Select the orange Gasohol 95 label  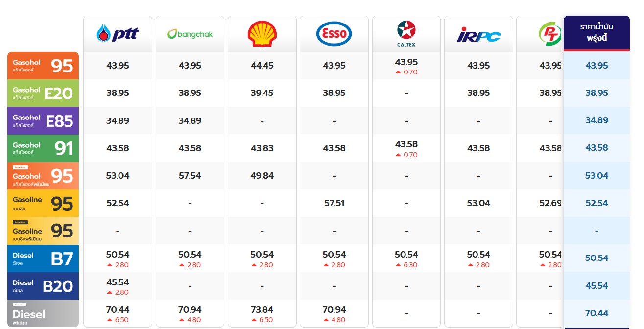[43, 66]
